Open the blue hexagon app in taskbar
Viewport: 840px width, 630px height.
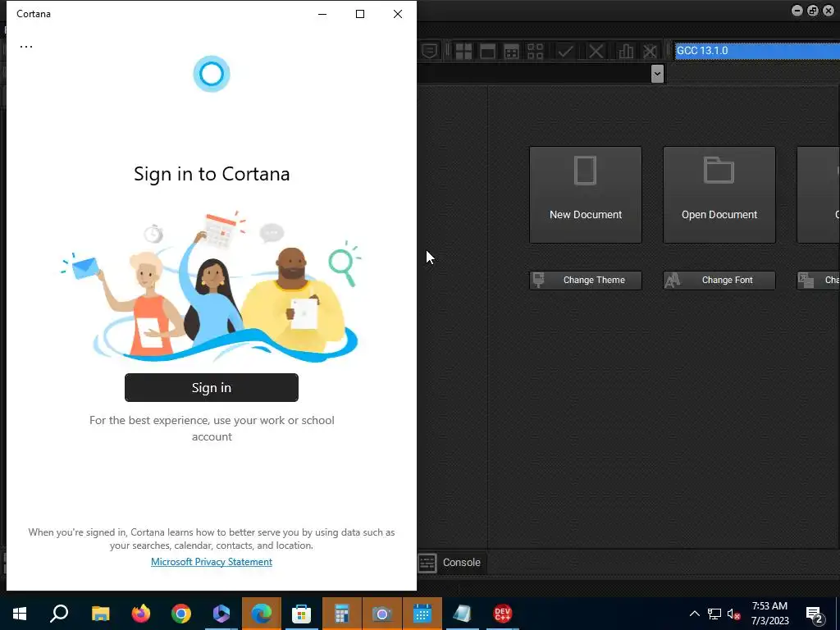pos(221,614)
